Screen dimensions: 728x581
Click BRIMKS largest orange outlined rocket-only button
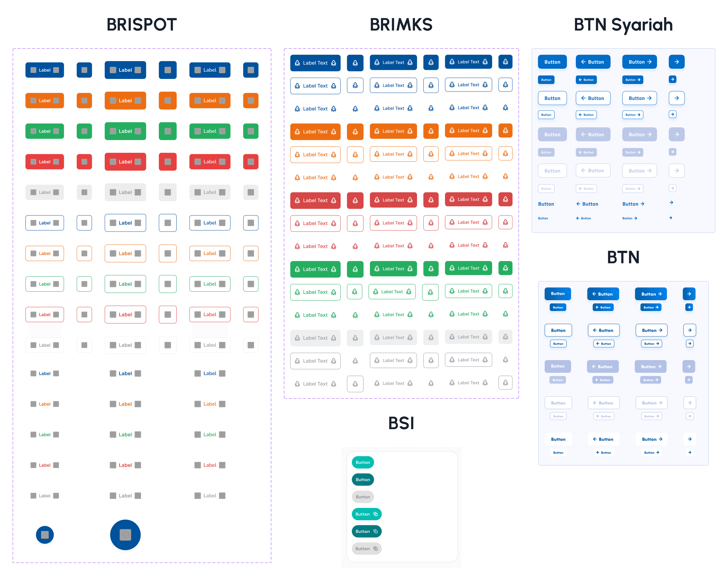pyautogui.click(x=355, y=154)
